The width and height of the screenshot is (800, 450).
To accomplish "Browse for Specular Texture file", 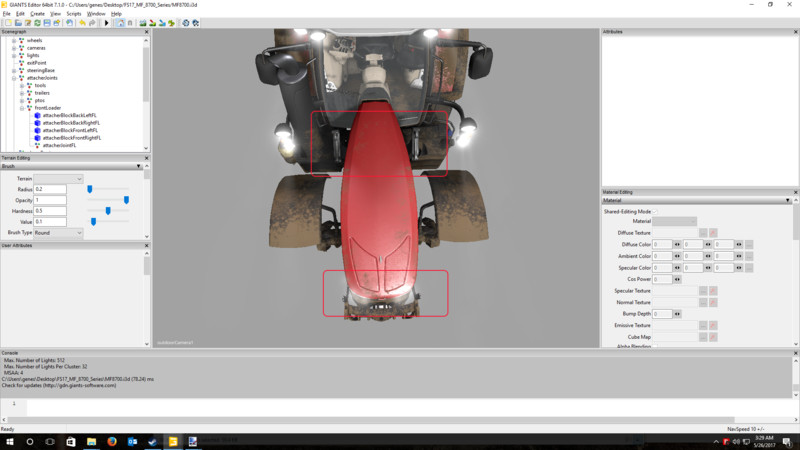I will pos(703,290).
